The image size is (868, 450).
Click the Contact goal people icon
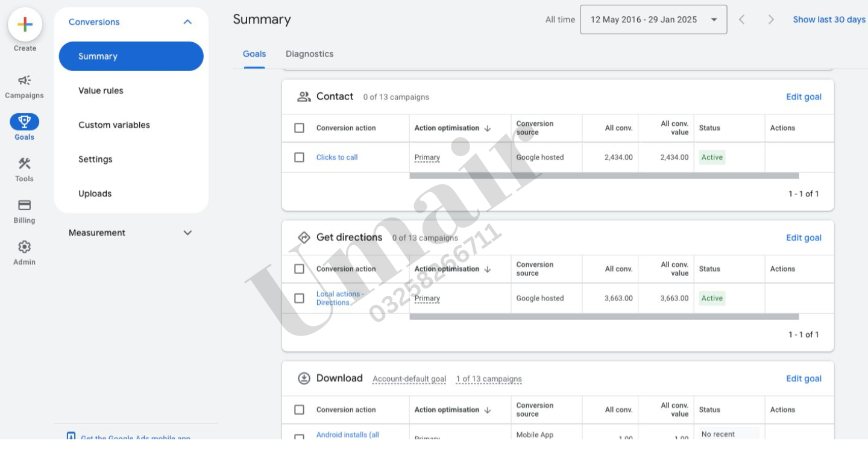pyautogui.click(x=304, y=96)
